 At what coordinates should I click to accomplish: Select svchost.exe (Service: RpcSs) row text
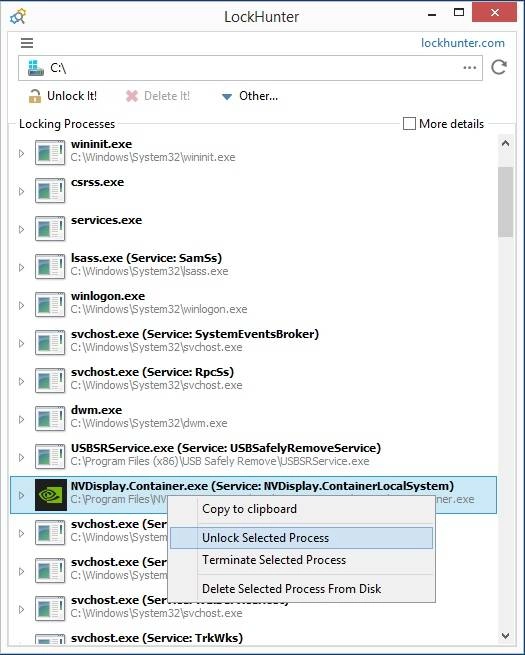click(x=152, y=372)
